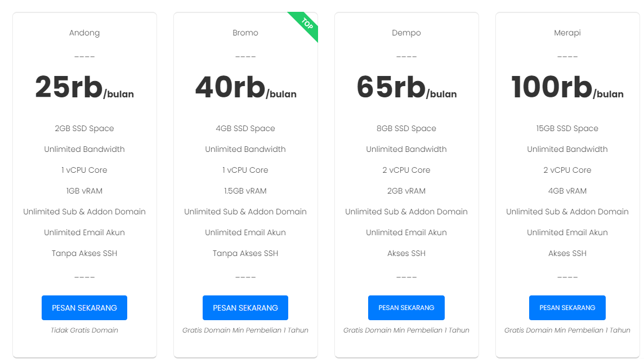
Task: Select the 100rb/bulan price
Action: 567,88
